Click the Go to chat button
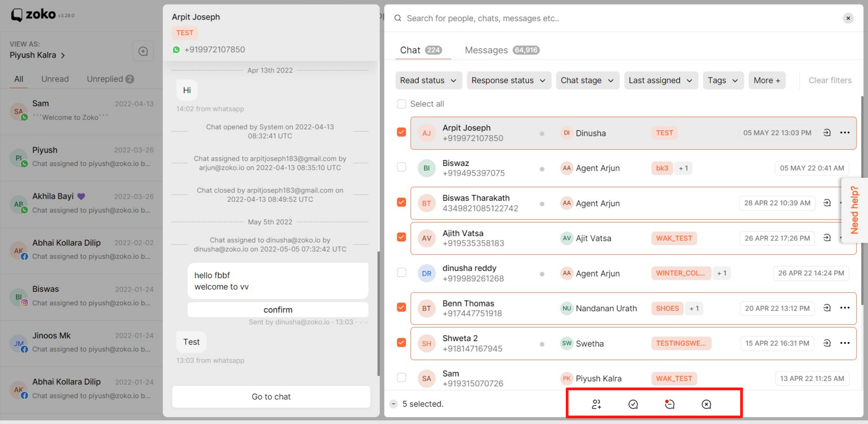 [271, 397]
